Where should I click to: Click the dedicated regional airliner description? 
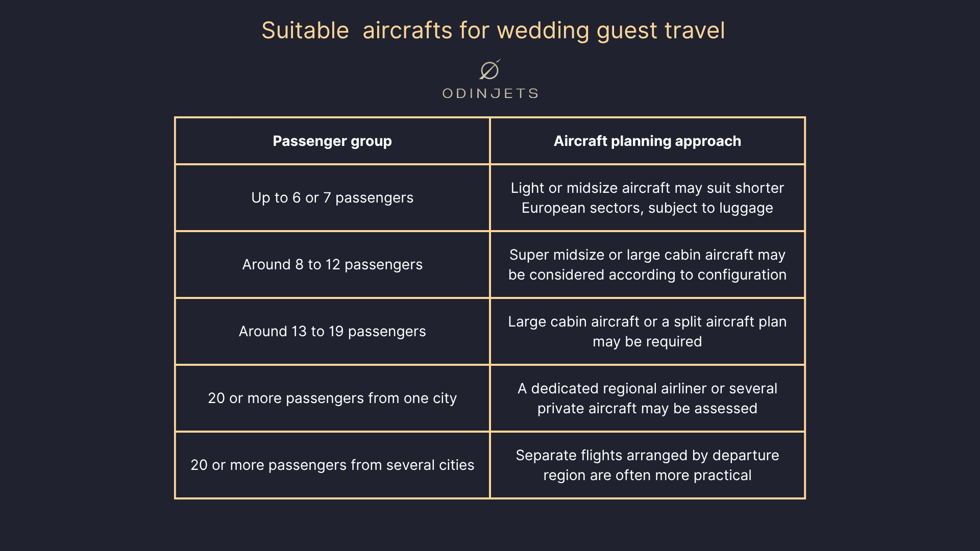pos(647,398)
